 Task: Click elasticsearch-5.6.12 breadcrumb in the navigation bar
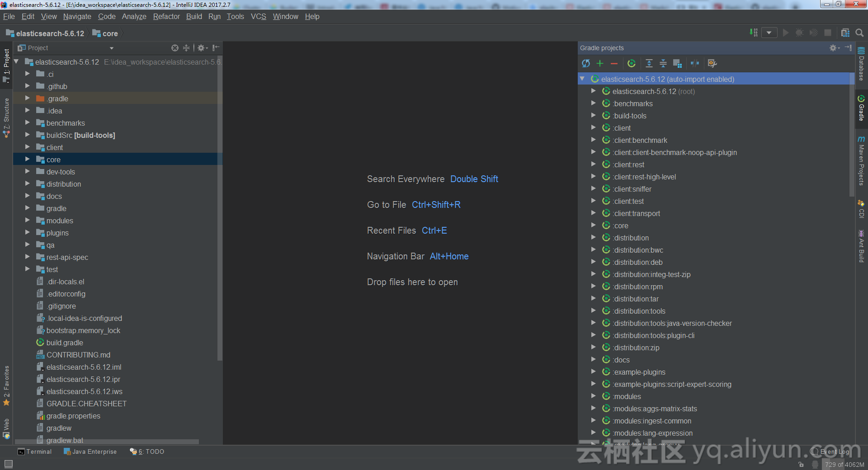pos(45,33)
